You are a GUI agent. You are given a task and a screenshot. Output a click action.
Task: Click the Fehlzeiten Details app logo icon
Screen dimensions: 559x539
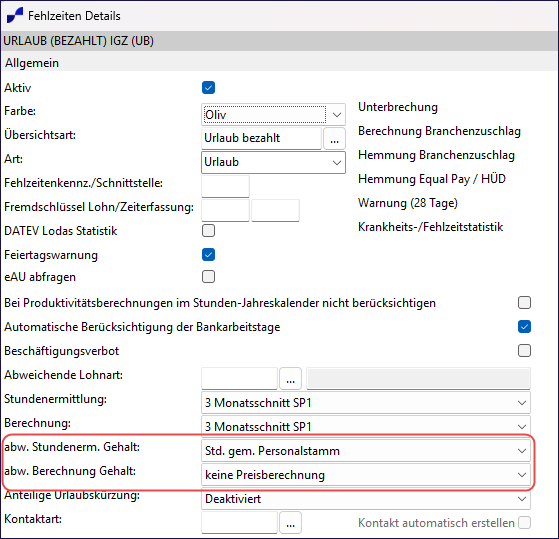[x=15, y=15]
